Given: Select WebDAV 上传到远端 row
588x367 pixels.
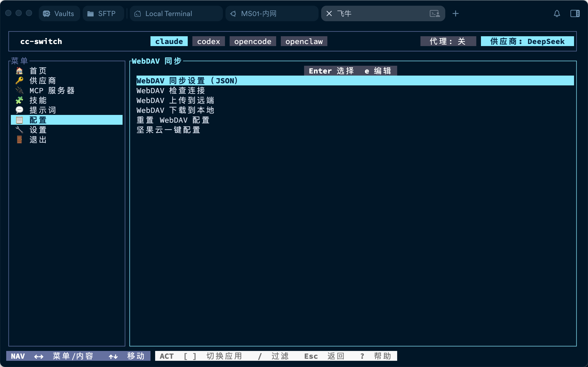Looking at the screenshot, I should pos(355,100).
